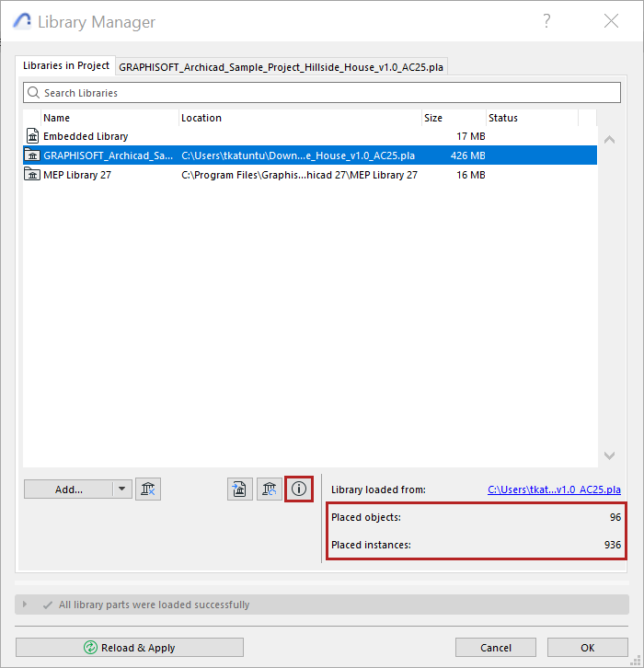Image resolution: width=644 pixels, height=668 pixels.
Task: Click the Cancel button
Action: [x=496, y=648]
